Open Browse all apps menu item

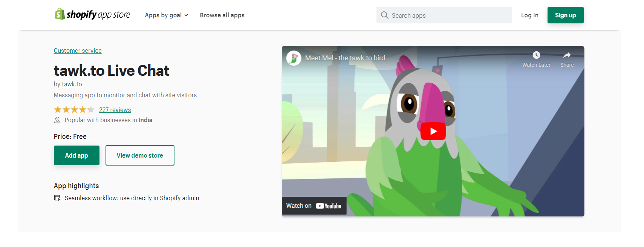click(222, 15)
